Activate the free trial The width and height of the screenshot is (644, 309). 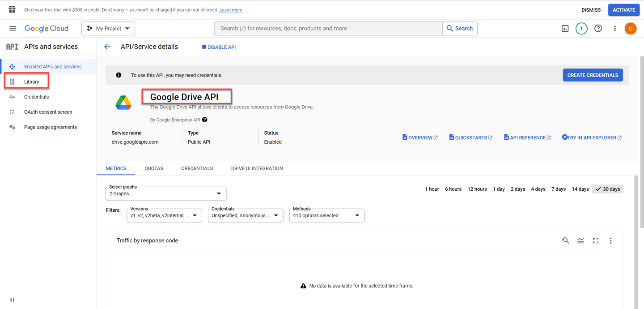[x=624, y=10]
